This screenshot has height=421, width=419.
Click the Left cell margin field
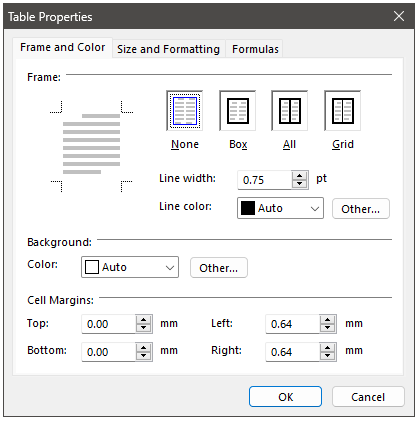click(293, 324)
